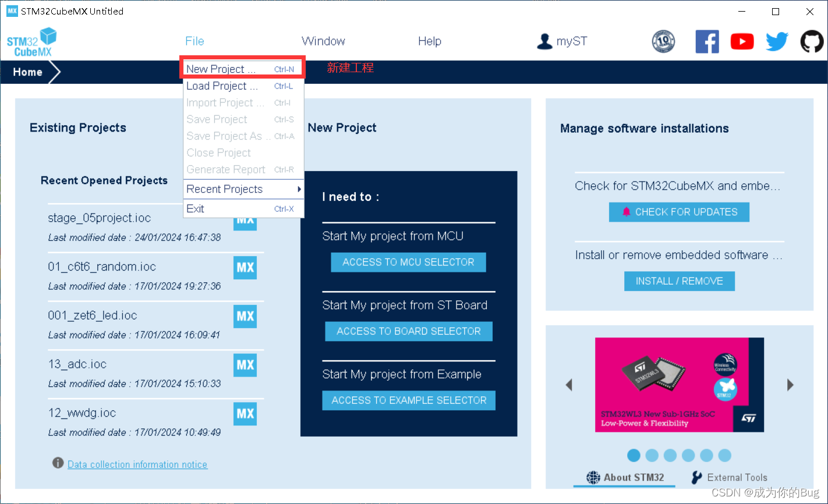This screenshot has height=504, width=828.
Task: Click ACCESS TO EXAMPLE SELECTOR button
Action: point(409,400)
